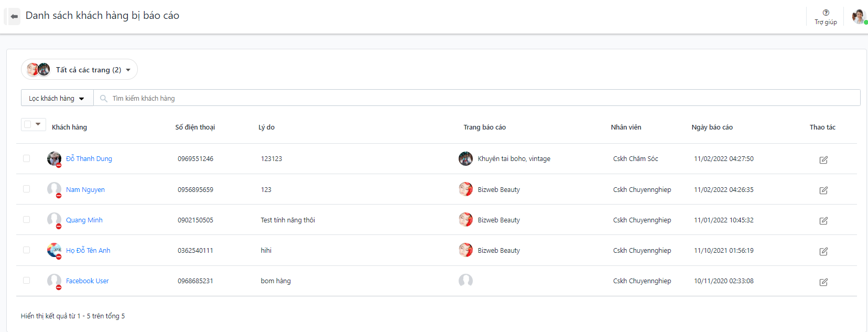This screenshot has width=868, height=332.
Task: Click the Ngày báo cáo column header
Action: coord(712,127)
